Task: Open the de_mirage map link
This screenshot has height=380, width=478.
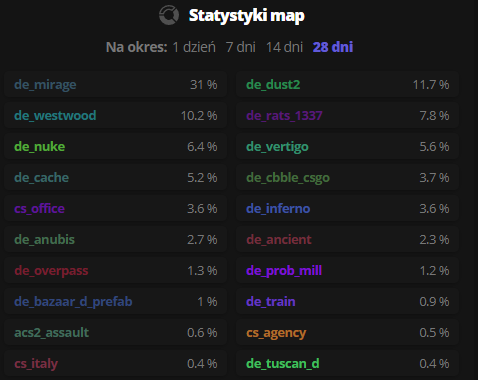Action: tap(45, 85)
